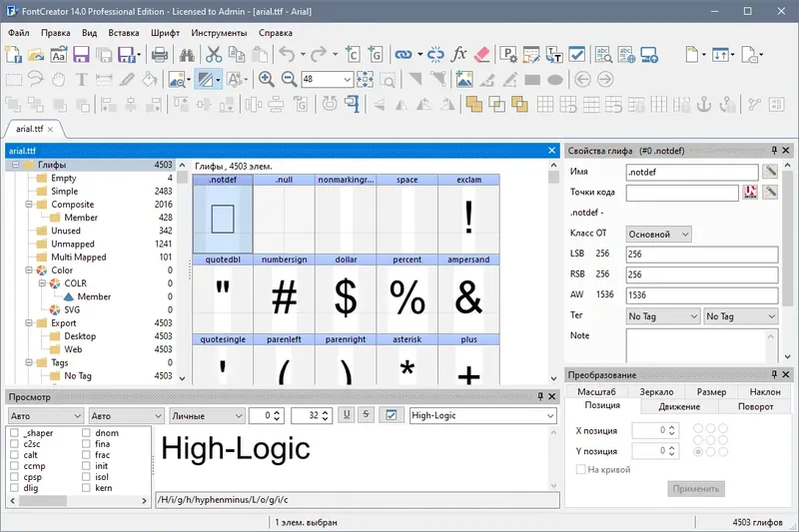The width and height of the screenshot is (799, 532).
Task: Click the Open folder icon
Action: (x=36, y=55)
